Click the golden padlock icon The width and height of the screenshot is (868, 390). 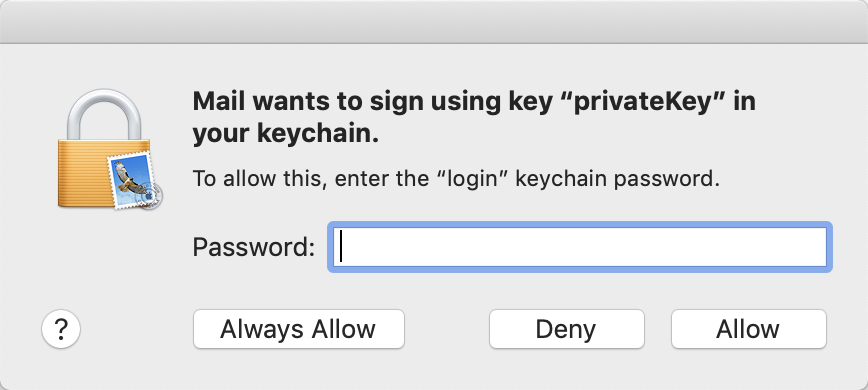pos(104,148)
